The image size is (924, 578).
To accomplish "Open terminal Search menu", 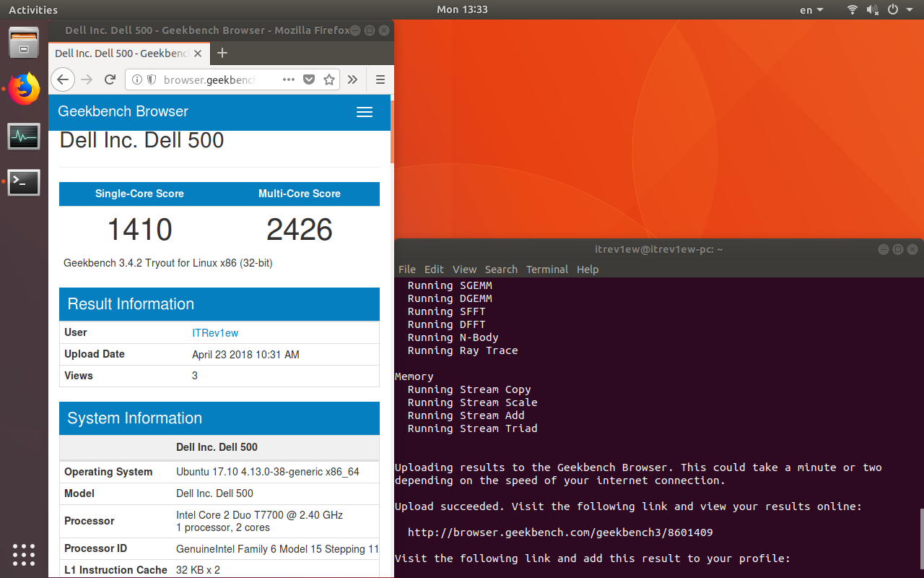I will 501,269.
